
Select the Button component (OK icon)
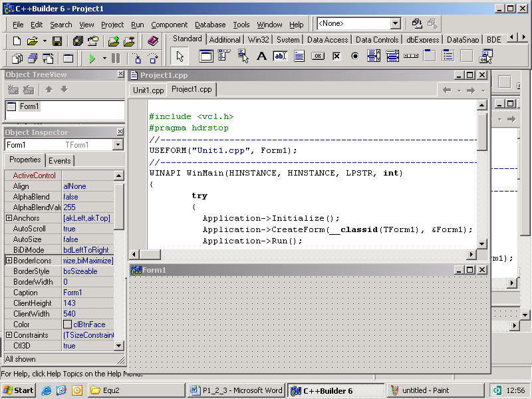(318, 56)
